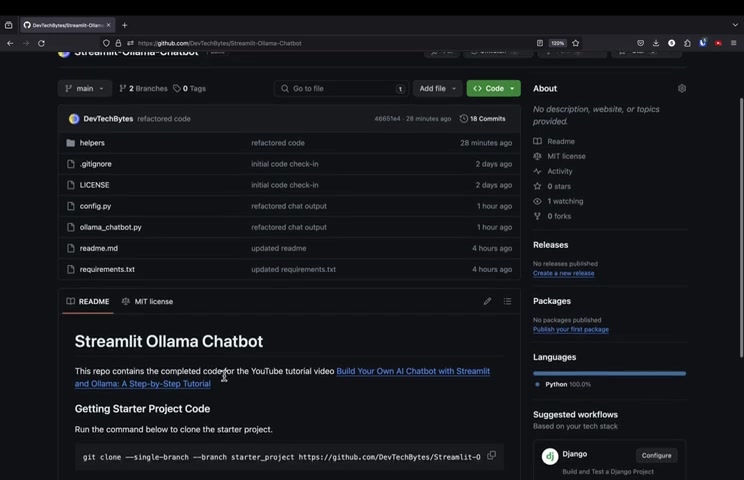The height and width of the screenshot is (480, 744).
Task: Reload the page with refresh icon
Action: pyautogui.click(x=42, y=43)
